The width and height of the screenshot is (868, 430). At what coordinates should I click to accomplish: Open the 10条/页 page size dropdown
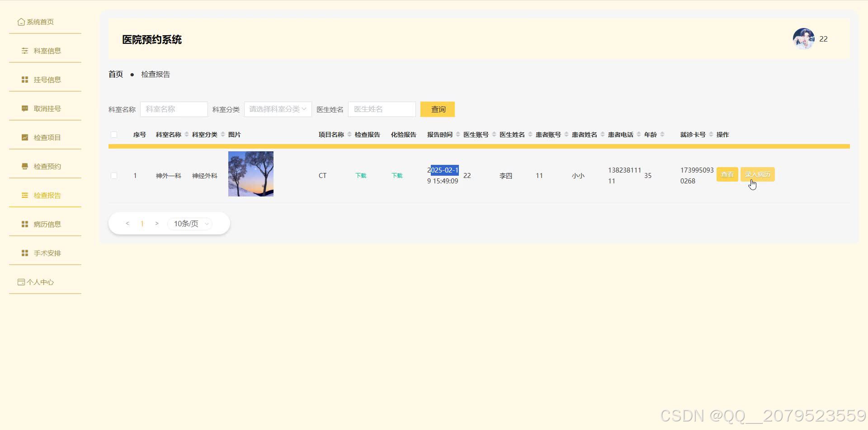(x=189, y=223)
